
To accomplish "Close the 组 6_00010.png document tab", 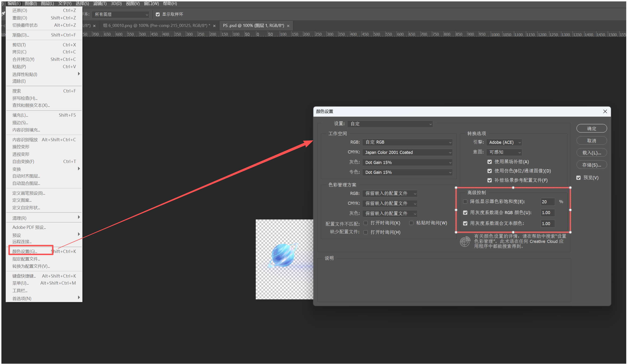I will [x=214, y=26].
